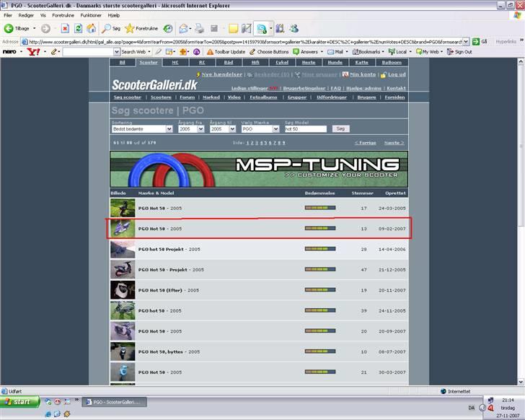
Task: Go to the Home page icon
Action: pyautogui.click(x=91, y=29)
